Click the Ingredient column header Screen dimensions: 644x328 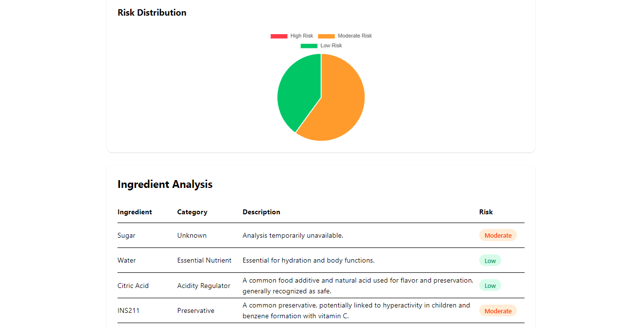click(135, 212)
